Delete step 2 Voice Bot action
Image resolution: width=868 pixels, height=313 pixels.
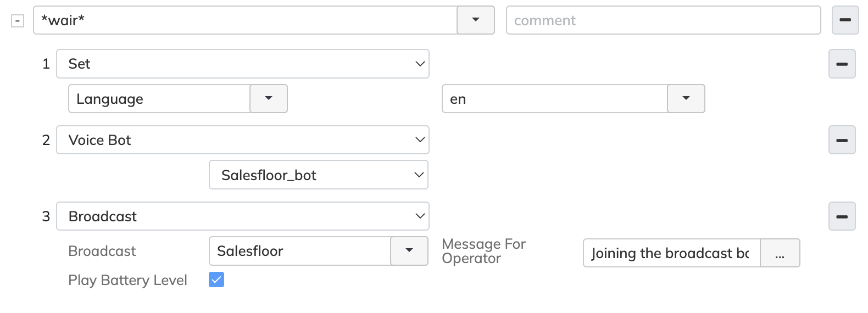(842, 140)
